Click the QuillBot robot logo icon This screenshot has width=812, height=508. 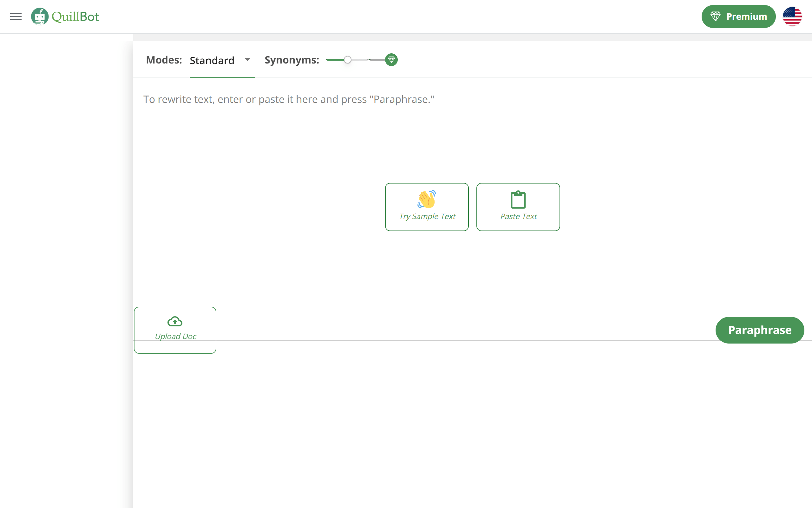coord(40,17)
